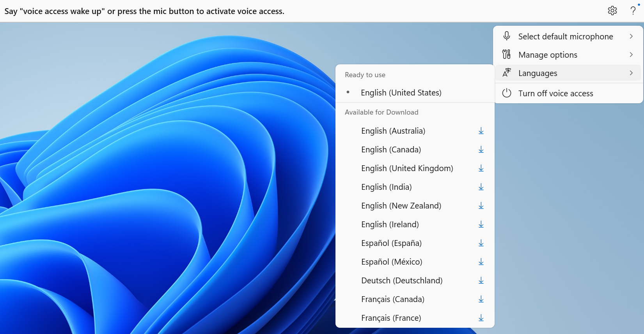
Task: Download Español (España) via its arrow icon
Action: pos(481,243)
